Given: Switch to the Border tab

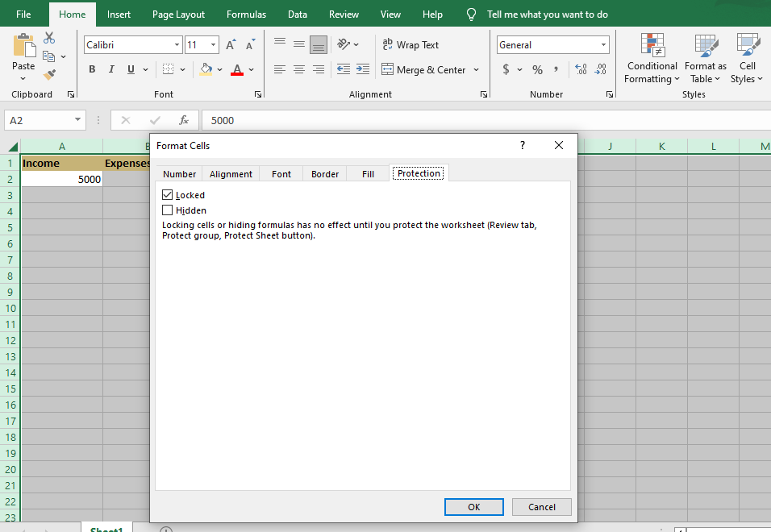Looking at the screenshot, I should coord(325,173).
